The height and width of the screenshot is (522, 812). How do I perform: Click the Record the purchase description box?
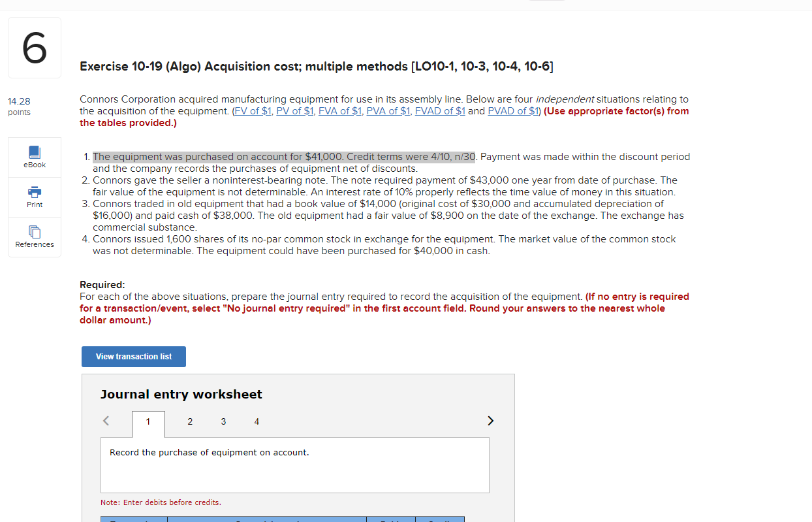click(x=294, y=465)
